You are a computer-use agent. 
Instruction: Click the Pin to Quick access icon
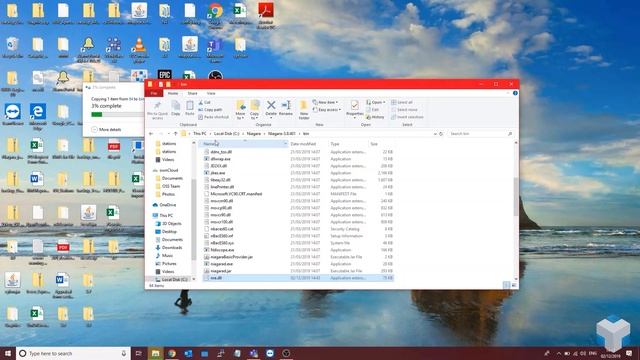(157, 109)
